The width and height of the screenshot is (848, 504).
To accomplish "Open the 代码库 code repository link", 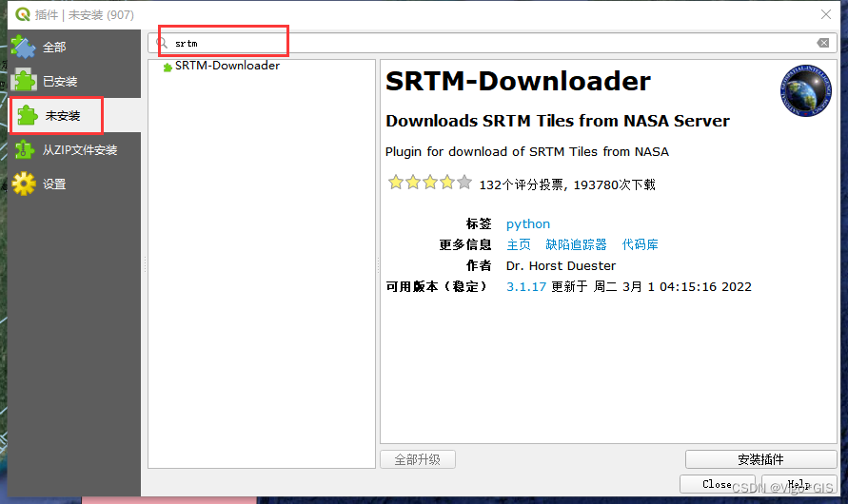I will coord(640,244).
